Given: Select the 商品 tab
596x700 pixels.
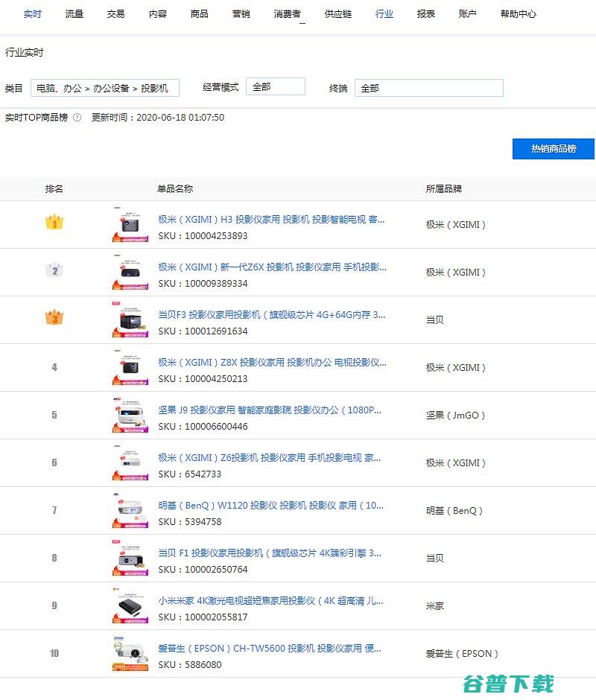Looking at the screenshot, I should tap(199, 14).
